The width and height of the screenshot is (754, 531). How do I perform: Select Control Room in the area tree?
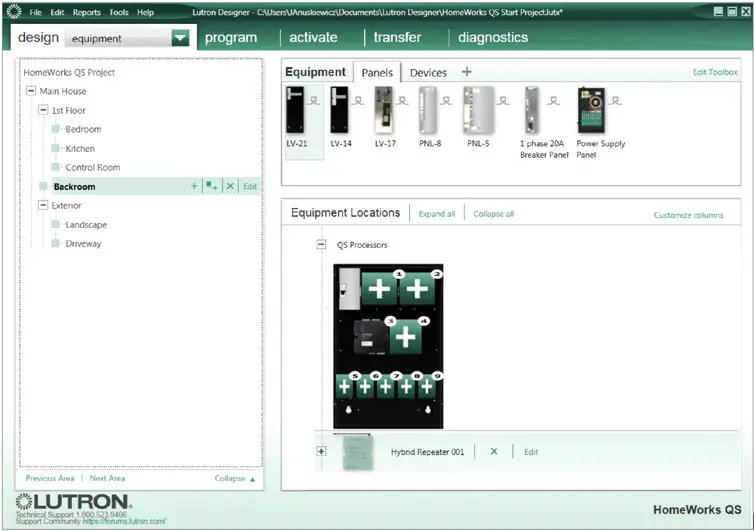(x=92, y=167)
